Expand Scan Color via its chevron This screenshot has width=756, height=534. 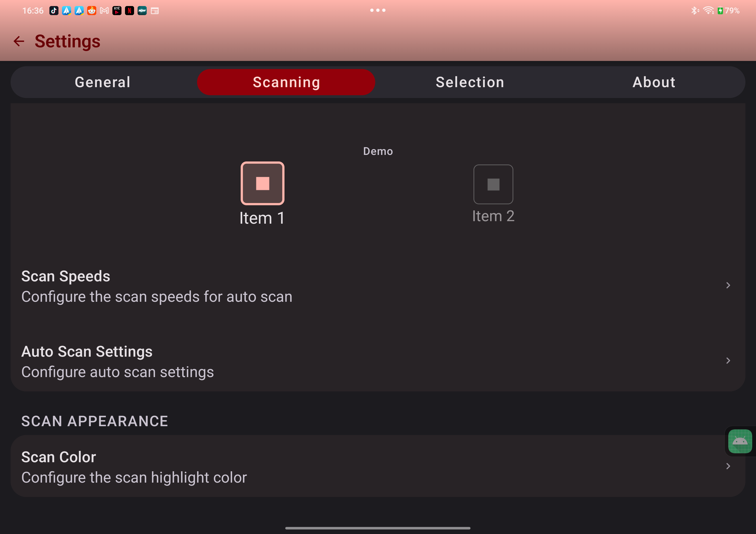click(728, 466)
